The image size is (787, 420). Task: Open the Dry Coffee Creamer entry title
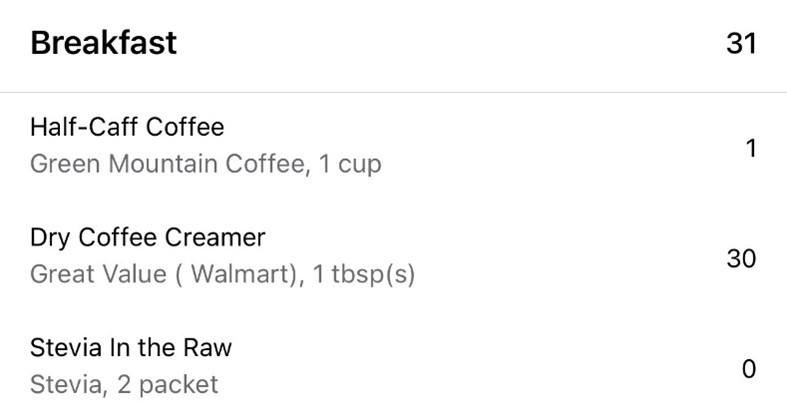148,238
